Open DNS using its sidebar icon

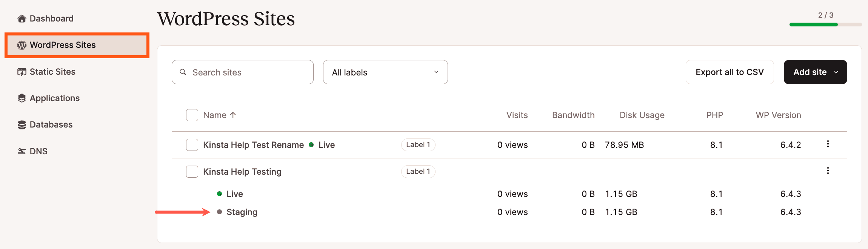(22, 151)
